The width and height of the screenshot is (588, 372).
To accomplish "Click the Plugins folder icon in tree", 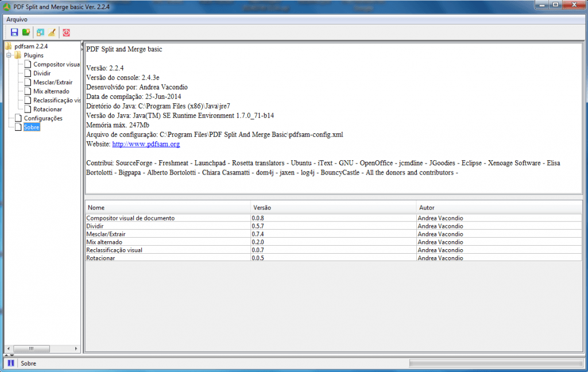I will pos(18,55).
